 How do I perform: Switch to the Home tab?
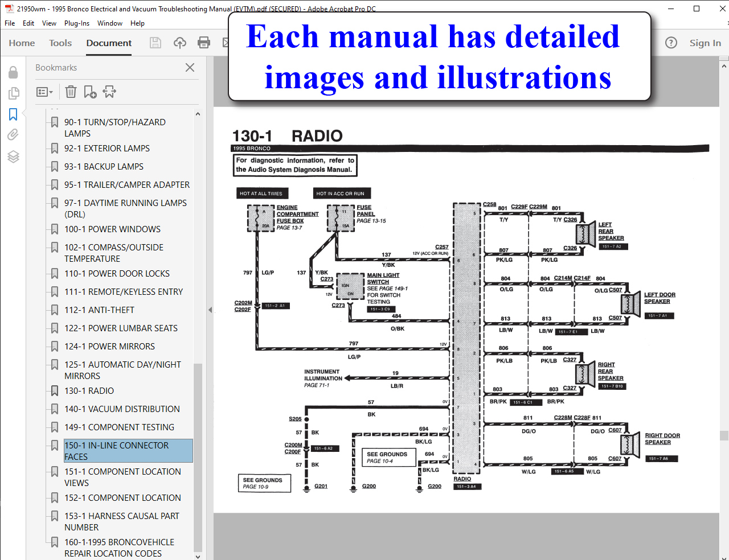pos(22,43)
